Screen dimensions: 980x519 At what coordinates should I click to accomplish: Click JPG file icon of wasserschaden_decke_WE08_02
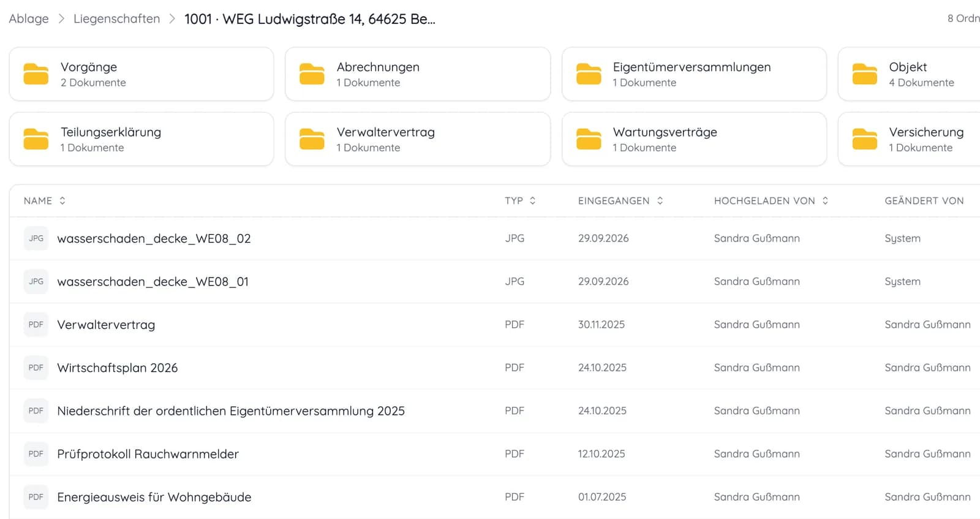pyautogui.click(x=36, y=238)
